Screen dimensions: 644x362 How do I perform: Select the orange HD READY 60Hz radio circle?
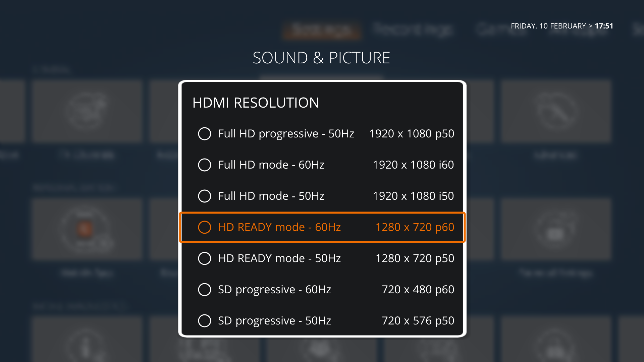(x=204, y=227)
